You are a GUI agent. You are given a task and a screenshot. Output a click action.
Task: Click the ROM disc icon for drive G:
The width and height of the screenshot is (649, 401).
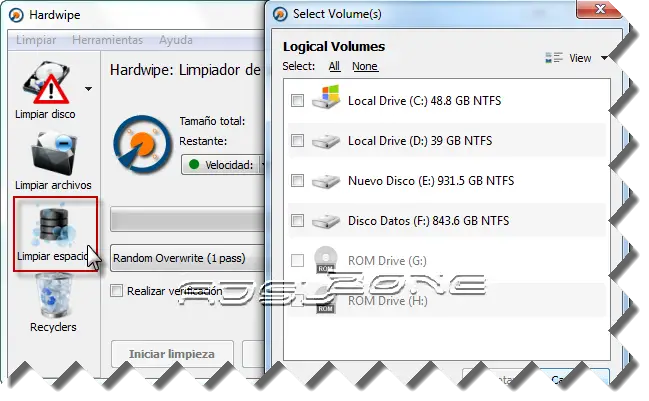pyautogui.click(x=326, y=259)
